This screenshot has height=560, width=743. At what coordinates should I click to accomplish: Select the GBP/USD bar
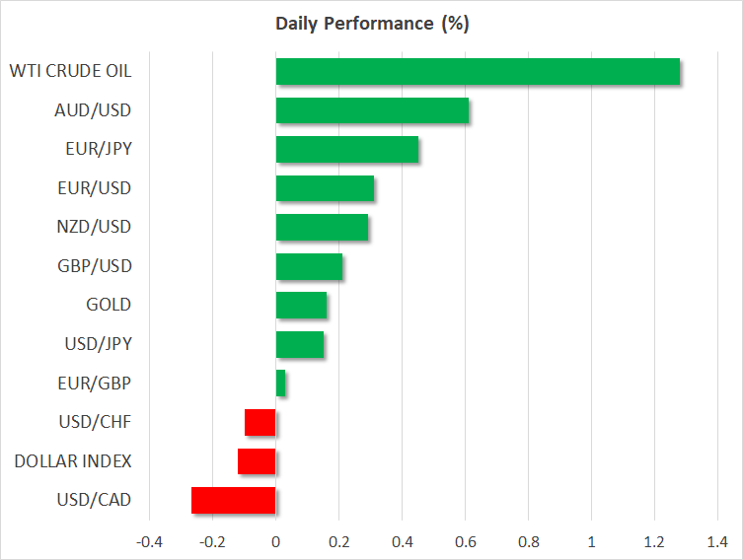click(309, 266)
